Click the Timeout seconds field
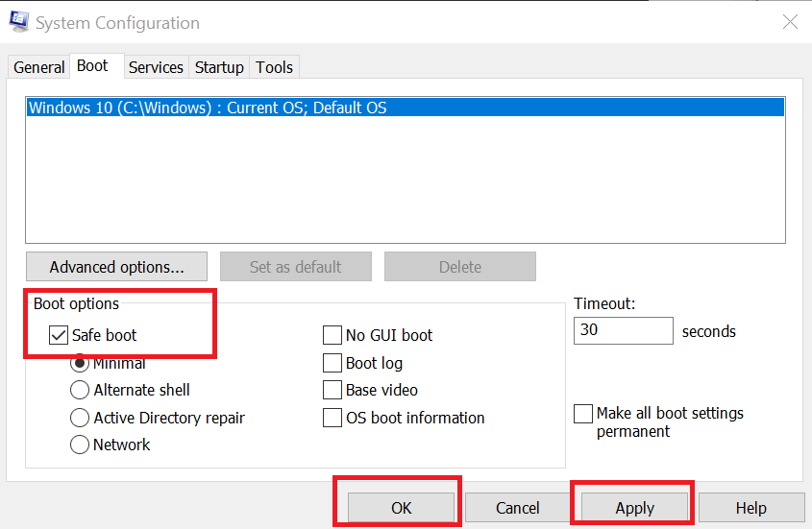Viewport: 812px width, 529px height. (x=623, y=331)
